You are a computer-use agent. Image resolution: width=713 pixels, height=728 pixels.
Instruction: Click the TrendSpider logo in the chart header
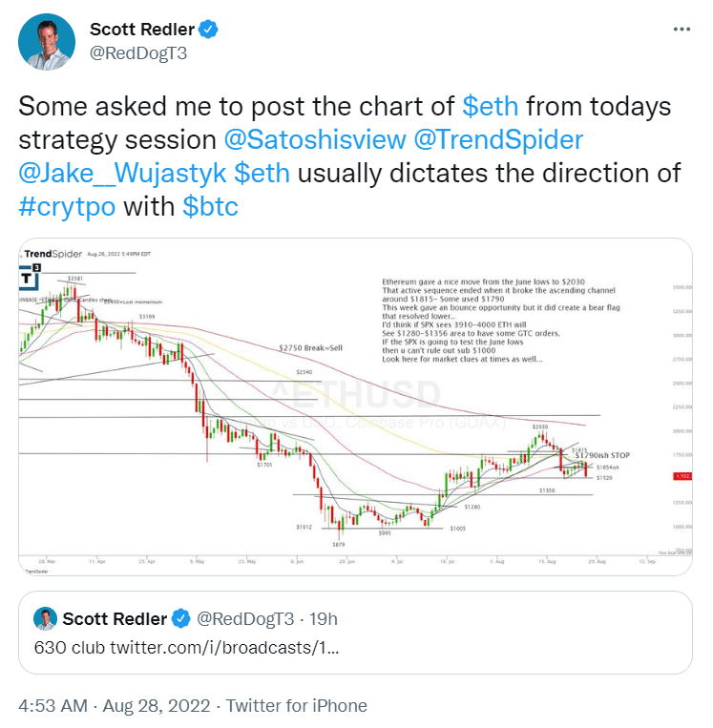click(52, 254)
